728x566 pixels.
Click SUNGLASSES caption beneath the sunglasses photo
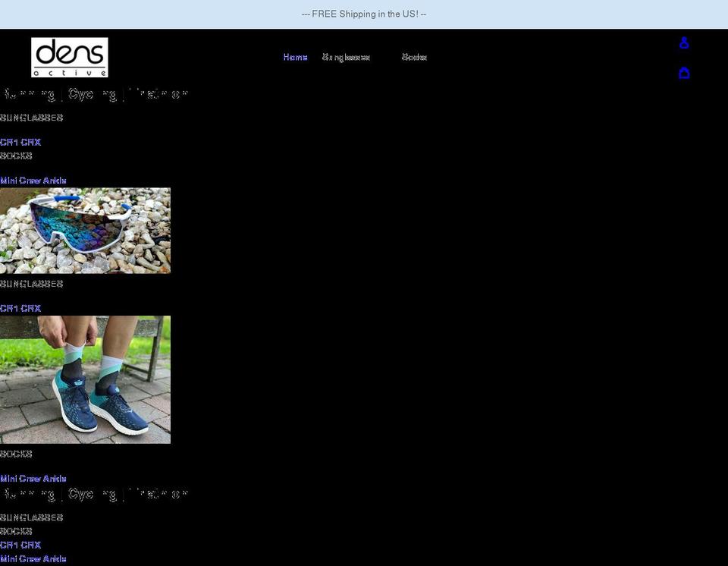(x=31, y=284)
